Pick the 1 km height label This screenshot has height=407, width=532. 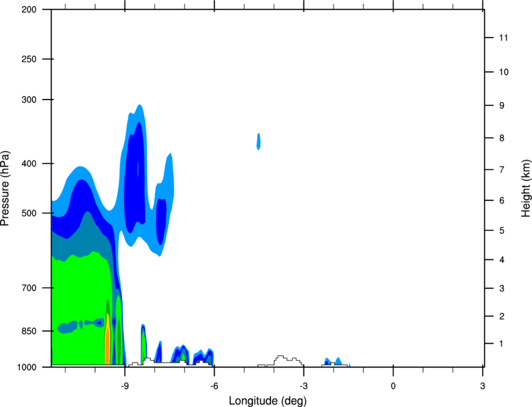coord(501,344)
